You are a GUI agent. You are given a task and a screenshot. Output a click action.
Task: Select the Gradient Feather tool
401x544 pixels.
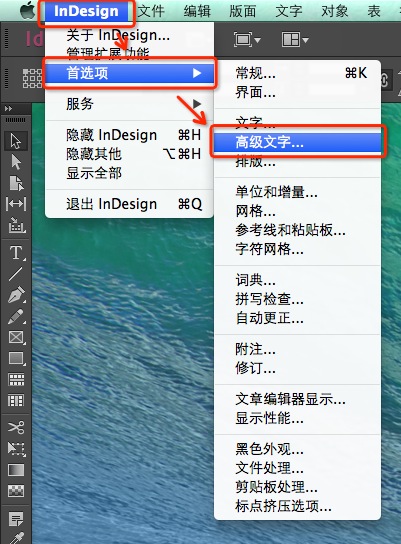pyautogui.click(x=16, y=491)
